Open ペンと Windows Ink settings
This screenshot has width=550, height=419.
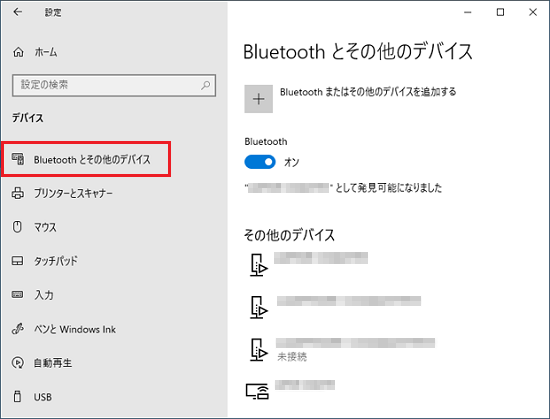point(75,329)
